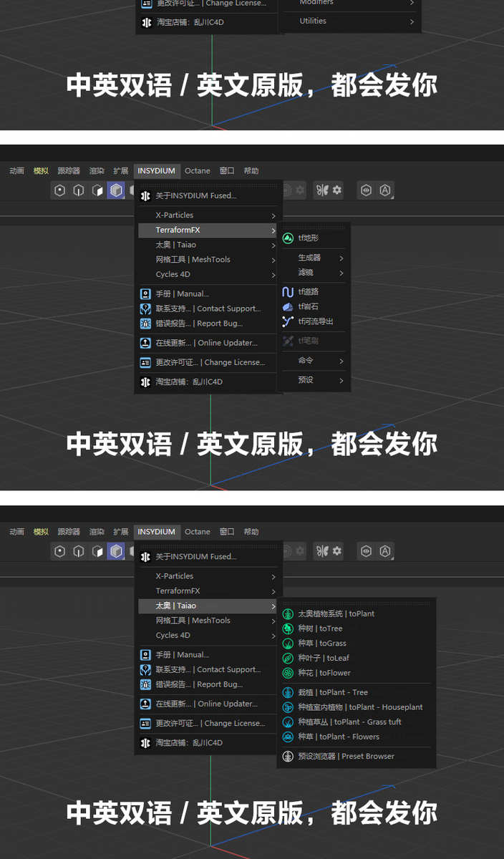Expand the Utilities submenu arrow
504x859 pixels.
(x=412, y=21)
